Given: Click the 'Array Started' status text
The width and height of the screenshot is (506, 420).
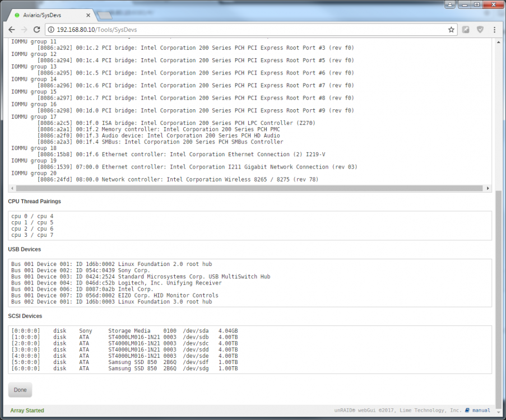Looking at the screenshot, I should [x=27, y=410].
